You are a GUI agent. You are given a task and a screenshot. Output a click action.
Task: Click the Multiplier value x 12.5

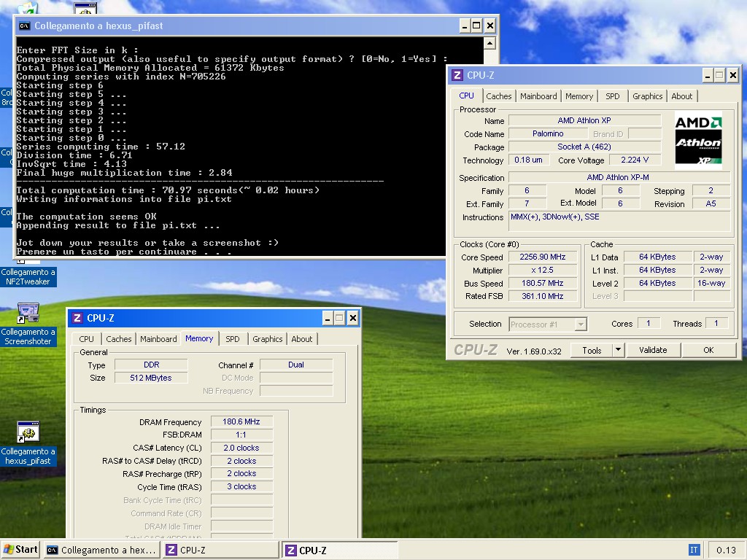tap(543, 270)
